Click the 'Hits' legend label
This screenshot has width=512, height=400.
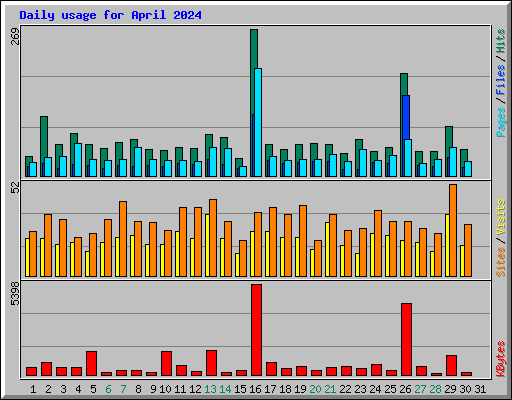click(x=501, y=41)
